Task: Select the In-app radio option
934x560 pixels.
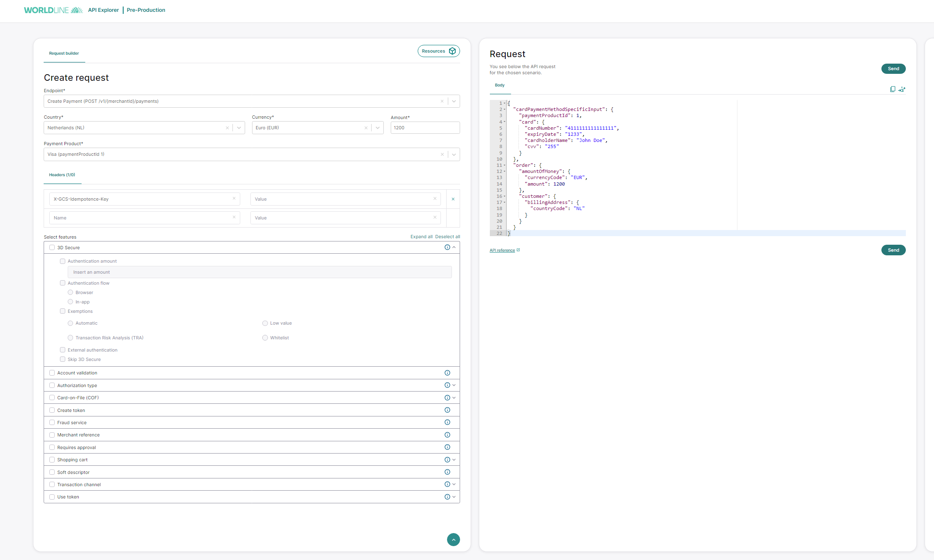Action: pos(71,302)
